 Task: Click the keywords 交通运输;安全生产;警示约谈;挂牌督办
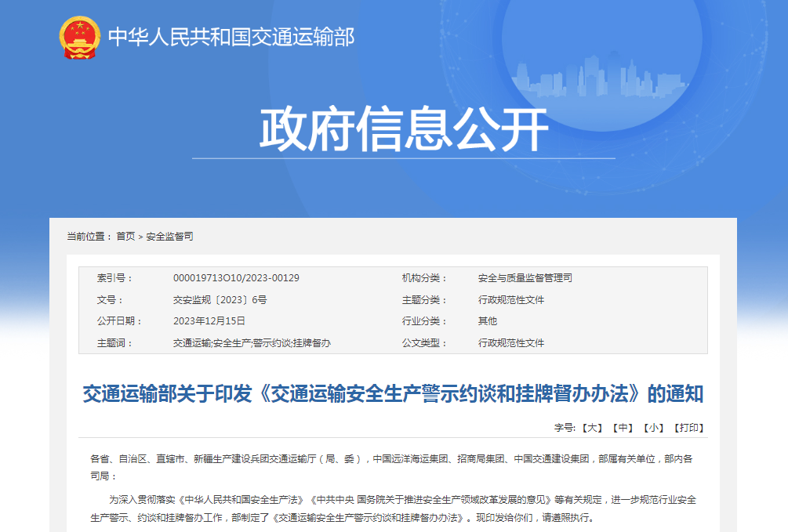pos(252,343)
